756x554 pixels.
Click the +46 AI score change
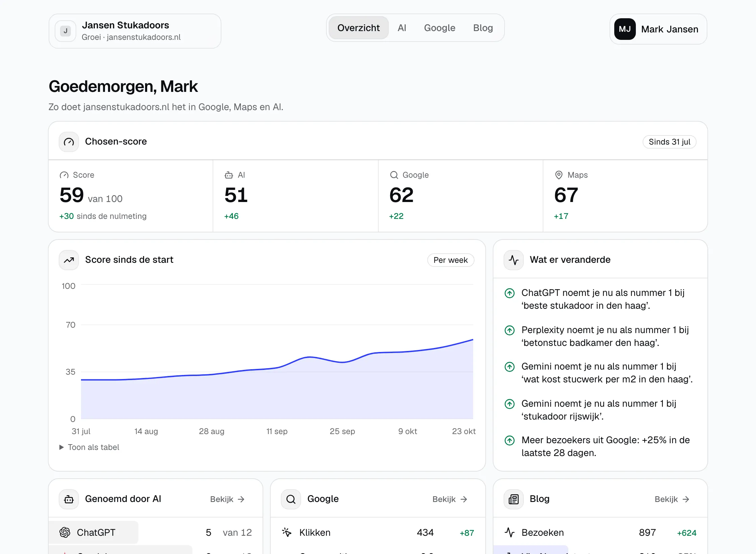pos(231,216)
